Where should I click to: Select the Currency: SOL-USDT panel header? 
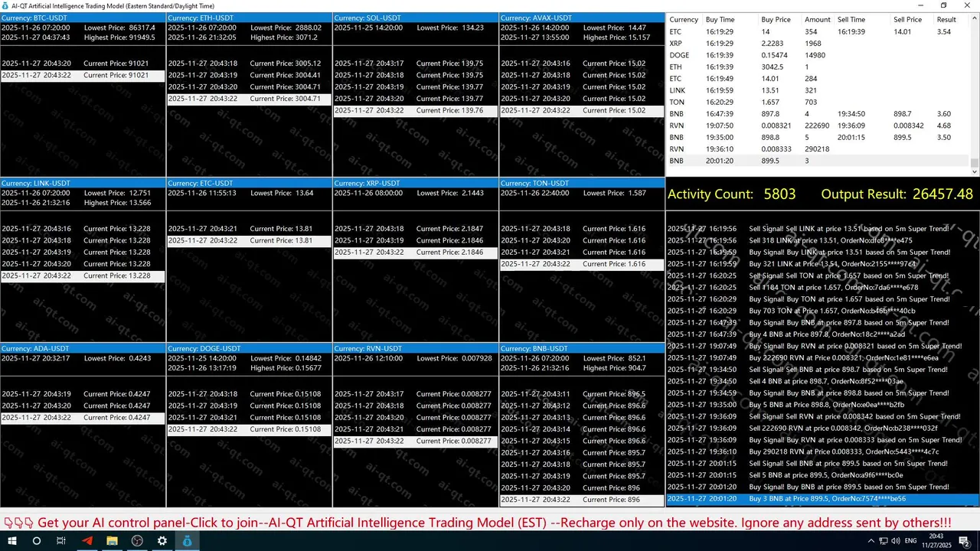(416, 18)
